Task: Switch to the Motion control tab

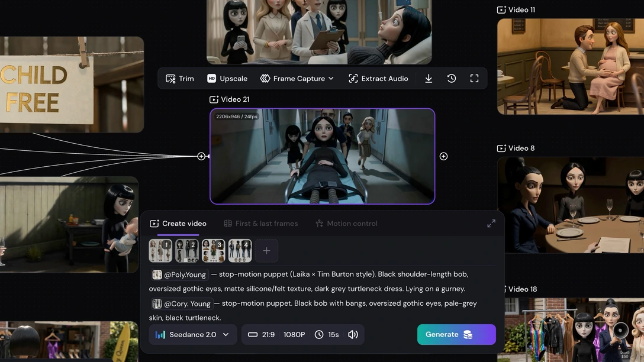Action: coord(346,224)
